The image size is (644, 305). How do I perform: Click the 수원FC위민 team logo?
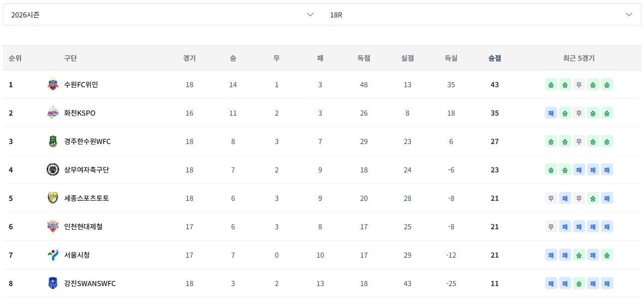(x=52, y=85)
